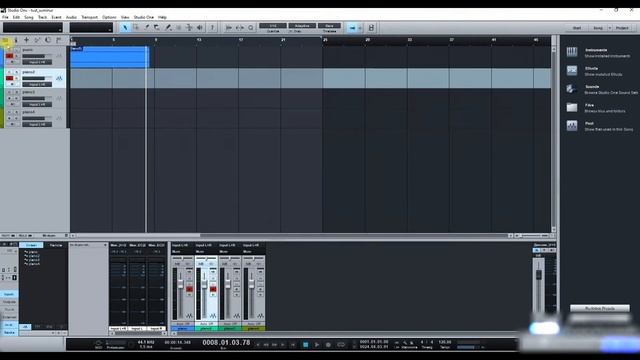Click bar 9 on timeline ruler

(156, 40)
